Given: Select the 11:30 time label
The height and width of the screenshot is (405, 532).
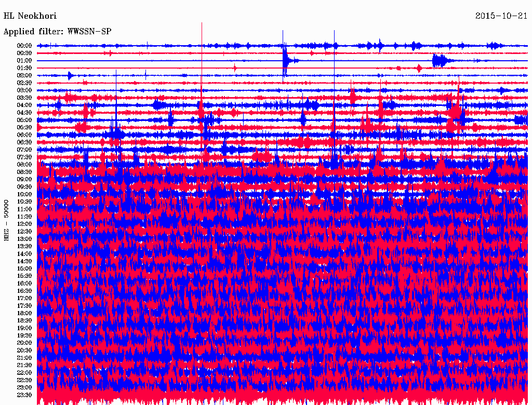Looking at the screenshot, I should [24, 217].
